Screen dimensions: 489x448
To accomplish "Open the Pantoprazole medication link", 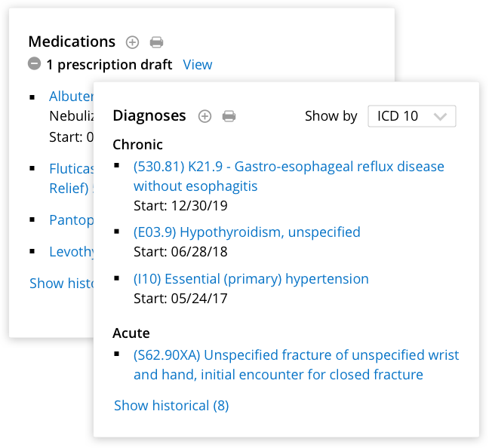I will (71, 220).
